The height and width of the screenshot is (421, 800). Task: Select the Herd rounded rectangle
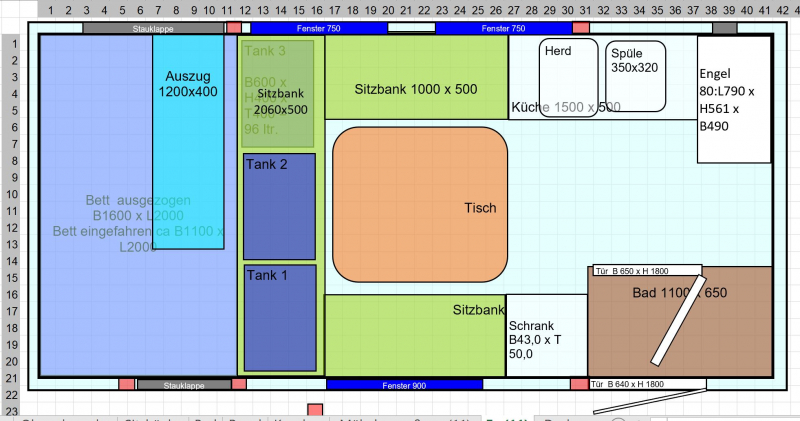pyautogui.click(x=568, y=78)
